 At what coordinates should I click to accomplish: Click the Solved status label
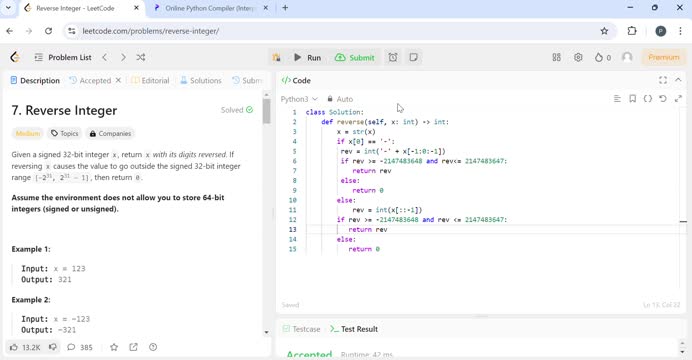(x=237, y=110)
